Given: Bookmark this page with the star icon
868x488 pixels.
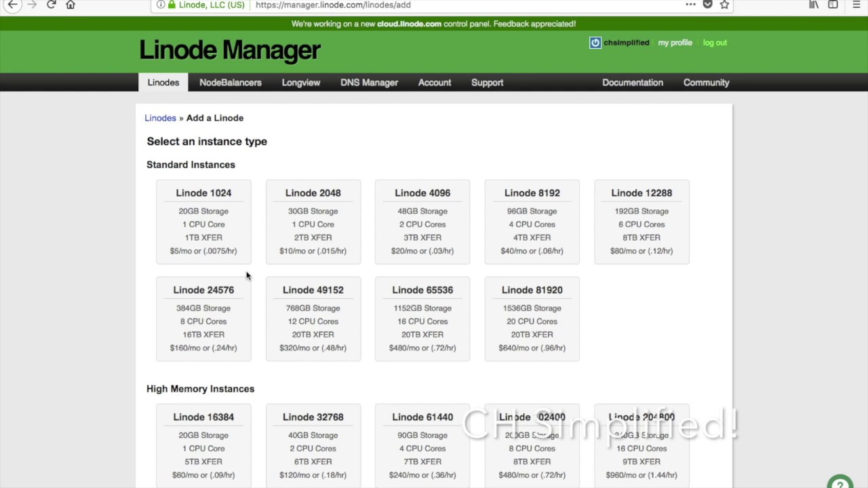Looking at the screenshot, I should [x=724, y=5].
